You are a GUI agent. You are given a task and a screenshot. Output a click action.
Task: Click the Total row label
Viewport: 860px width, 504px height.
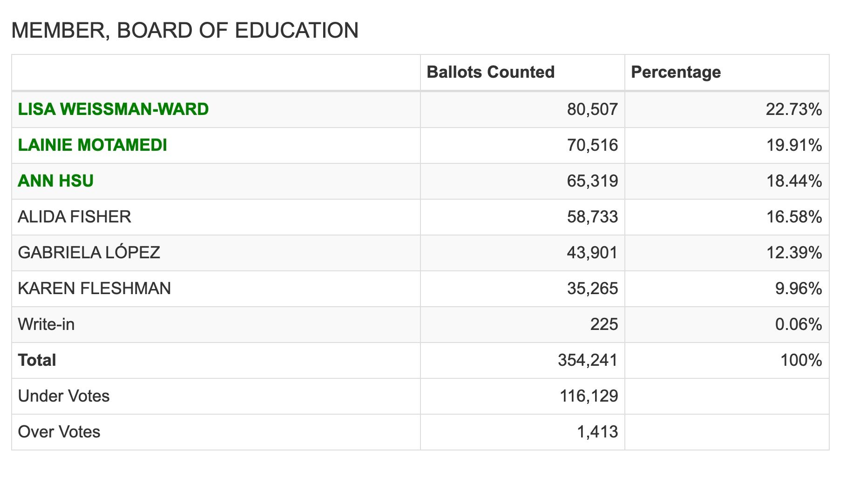(37, 360)
